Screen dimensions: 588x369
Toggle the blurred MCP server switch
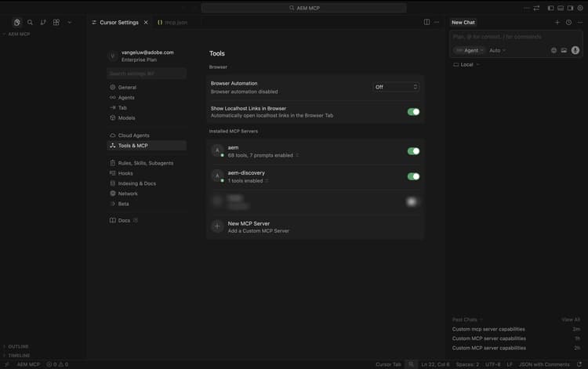point(412,201)
